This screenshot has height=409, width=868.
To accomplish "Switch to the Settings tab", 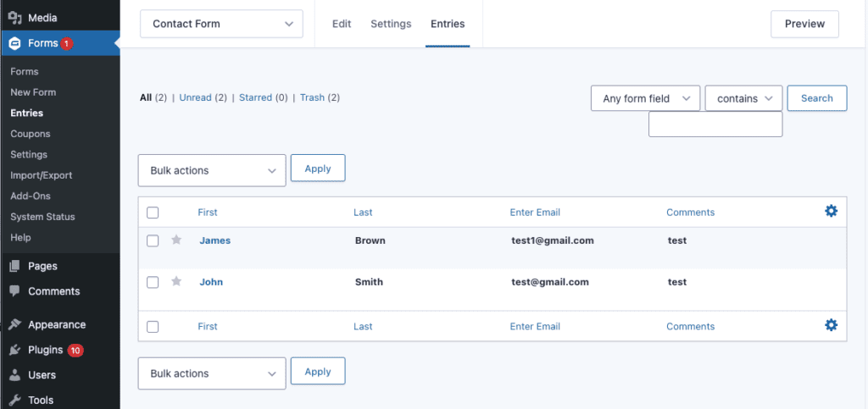I will click(x=391, y=24).
